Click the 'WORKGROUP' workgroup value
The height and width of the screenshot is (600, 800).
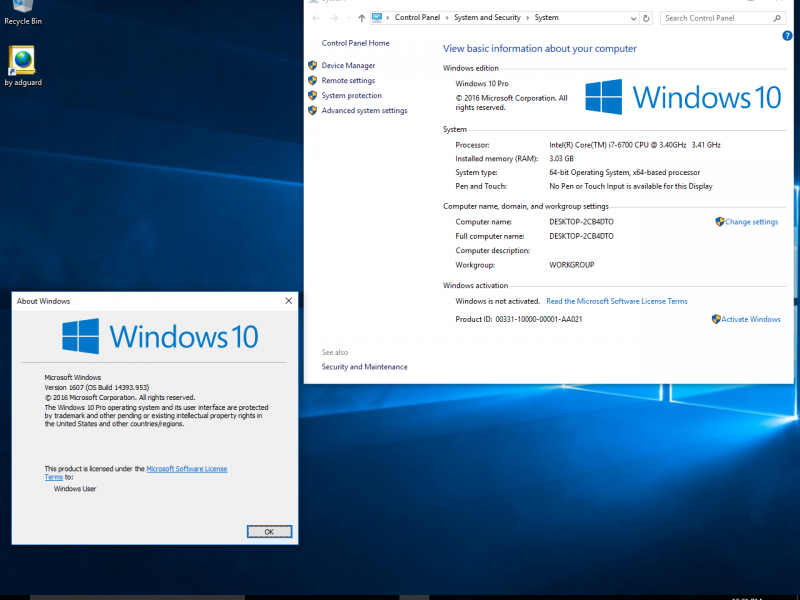tap(571, 265)
